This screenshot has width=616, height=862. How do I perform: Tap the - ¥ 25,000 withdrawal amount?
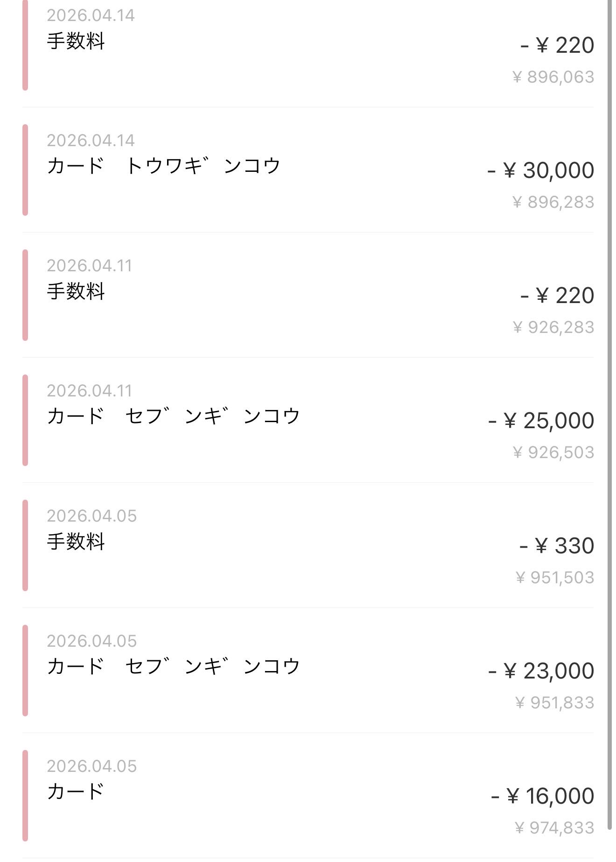[541, 421]
